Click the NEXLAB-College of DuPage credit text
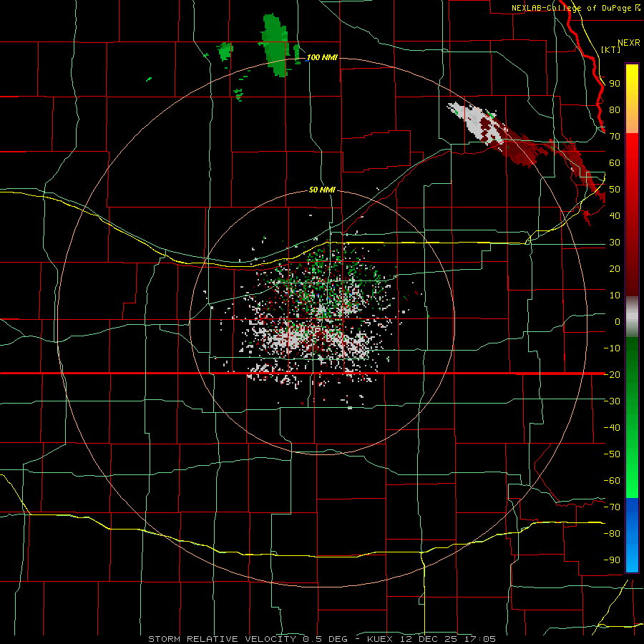Screen dimensions: 644x644 click(575, 8)
